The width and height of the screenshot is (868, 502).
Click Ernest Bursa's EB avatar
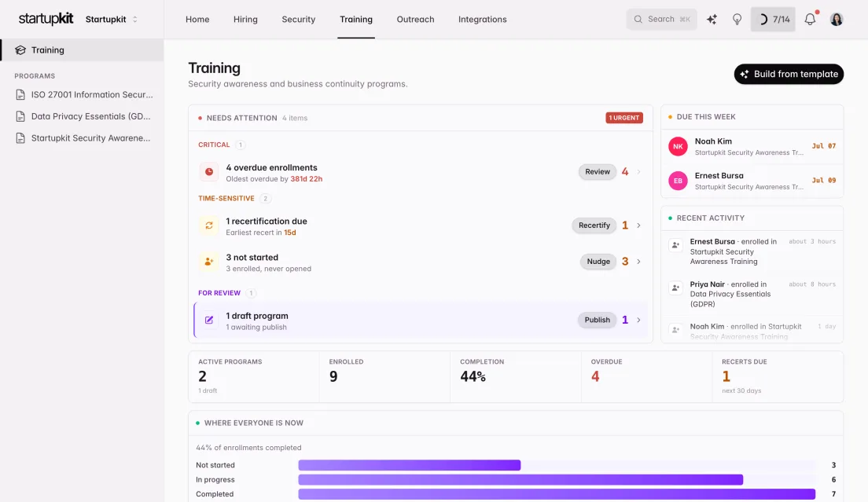coord(678,181)
